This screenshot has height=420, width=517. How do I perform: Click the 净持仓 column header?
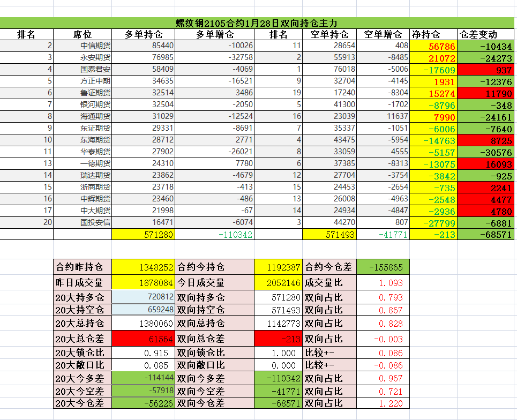tap(433, 34)
